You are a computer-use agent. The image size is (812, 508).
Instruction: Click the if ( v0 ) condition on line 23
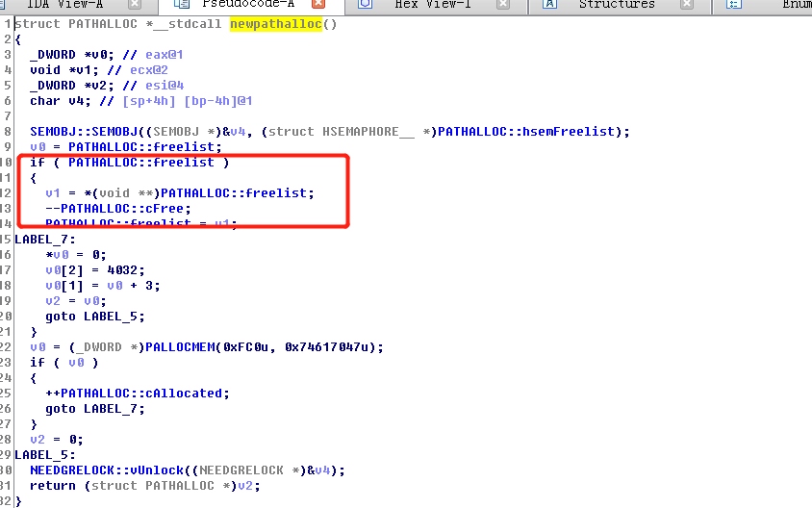64,363
